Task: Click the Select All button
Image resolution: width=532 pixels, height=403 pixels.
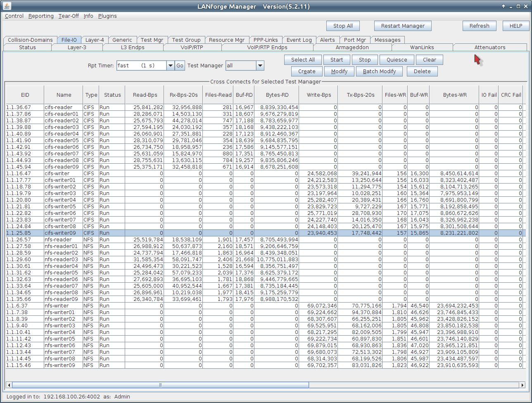Action: (x=303, y=60)
